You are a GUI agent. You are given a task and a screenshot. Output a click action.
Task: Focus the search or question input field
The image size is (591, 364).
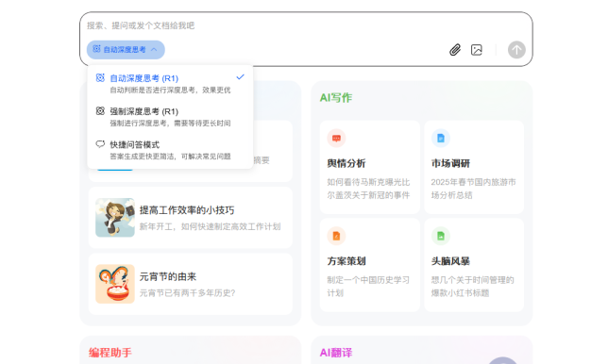point(306,25)
